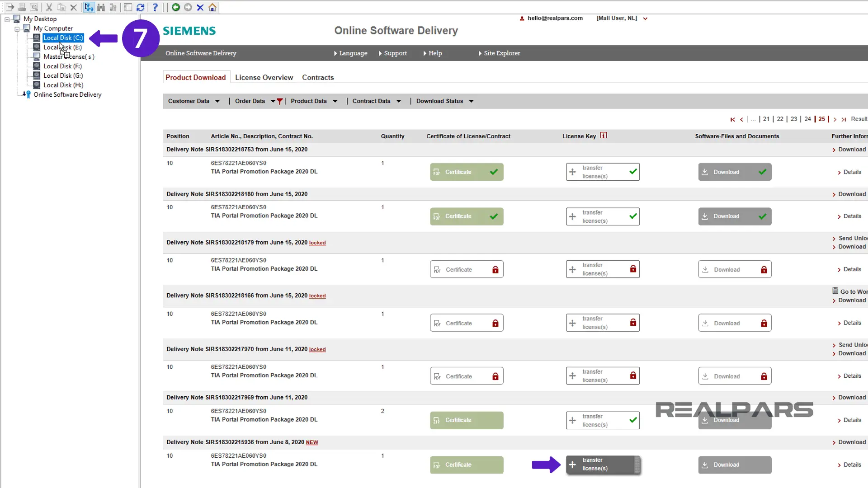Click transfer license(s) for note SIRS18302217969
The width and height of the screenshot is (868, 488).
(x=603, y=420)
